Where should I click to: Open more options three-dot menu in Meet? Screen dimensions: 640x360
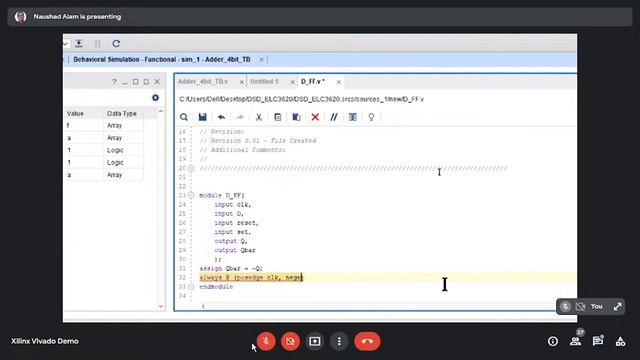point(339,341)
